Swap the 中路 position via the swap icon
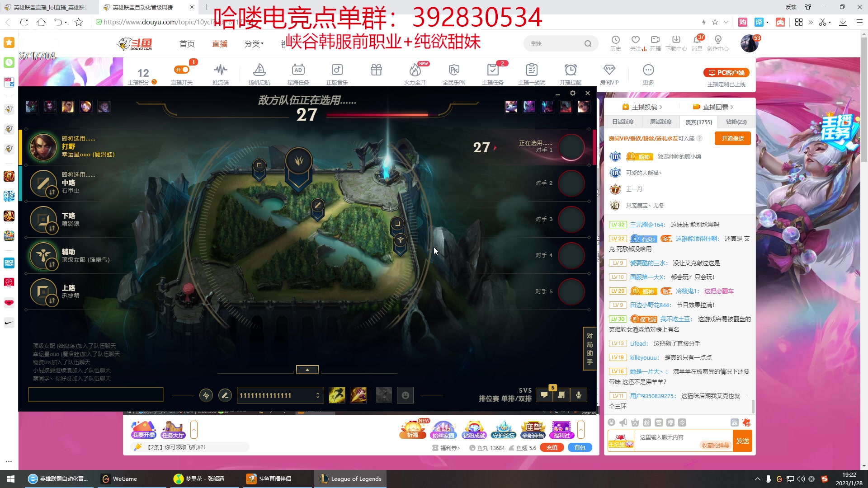Screen dimensions: 868x488 tap(52, 192)
